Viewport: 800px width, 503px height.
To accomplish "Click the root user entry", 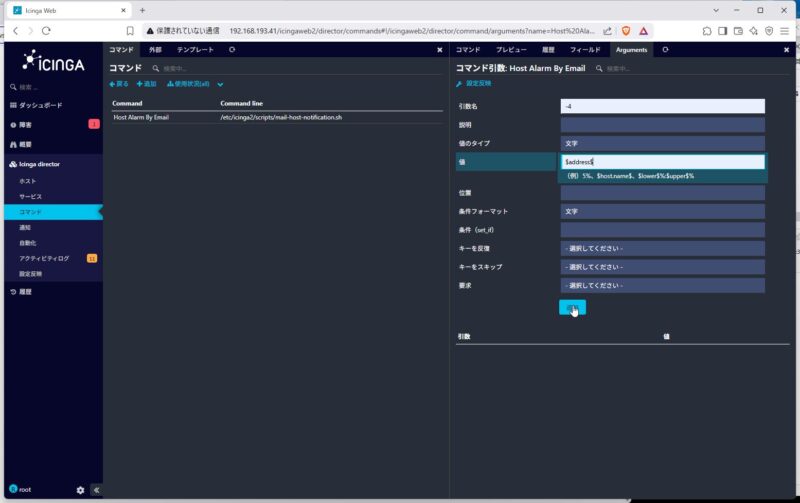I will (x=20, y=489).
